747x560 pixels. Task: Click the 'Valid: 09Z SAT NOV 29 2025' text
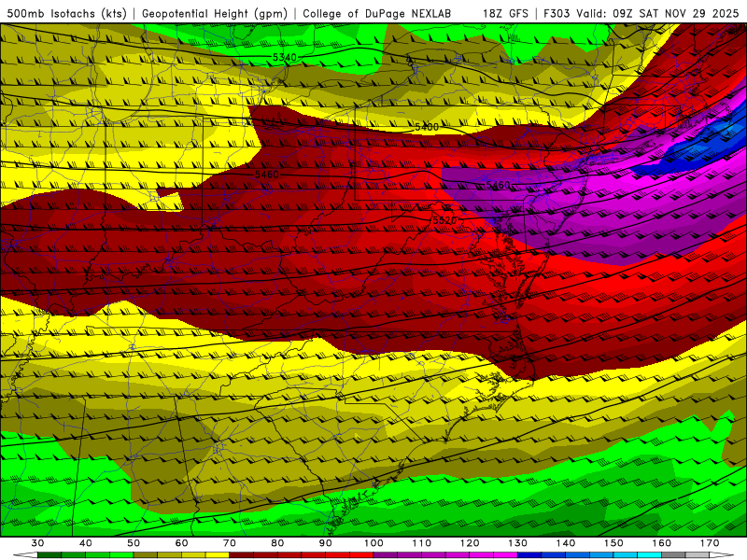pos(657,13)
